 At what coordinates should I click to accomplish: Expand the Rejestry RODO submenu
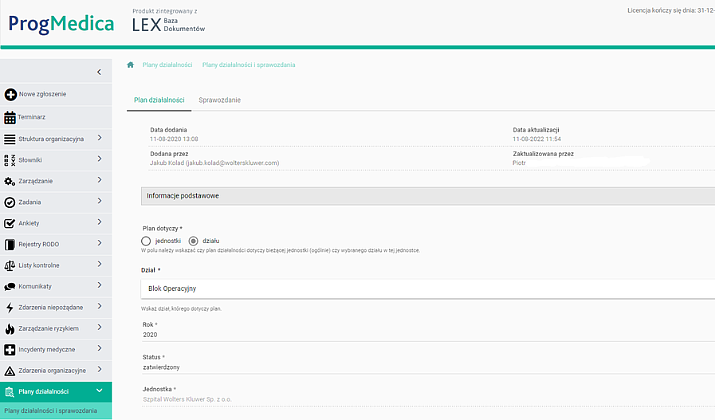click(99, 244)
